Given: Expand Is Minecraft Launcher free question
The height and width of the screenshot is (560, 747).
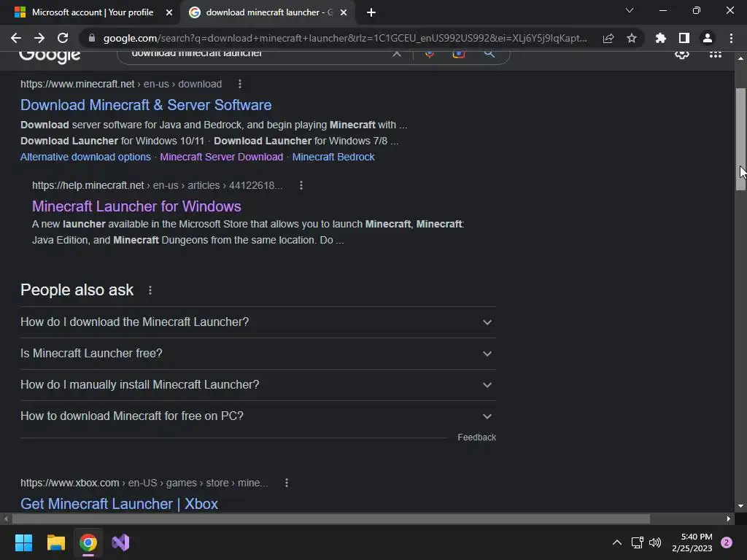Looking at the screenshot, I should point(258,354).
